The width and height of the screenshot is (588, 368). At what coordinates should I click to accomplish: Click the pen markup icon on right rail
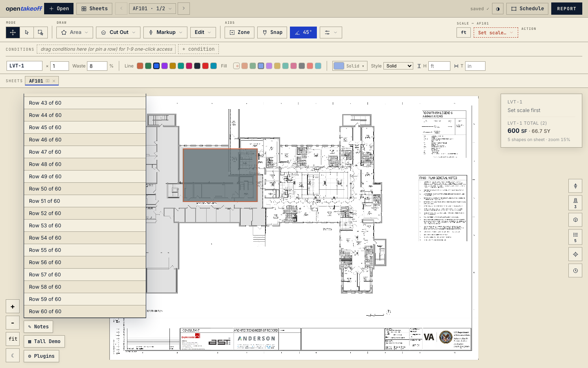tap(575, 186)
